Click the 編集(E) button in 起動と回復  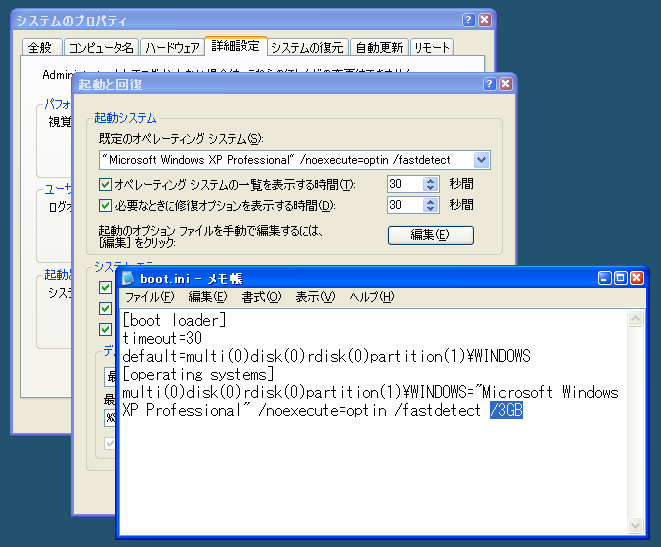pos(430,235)
